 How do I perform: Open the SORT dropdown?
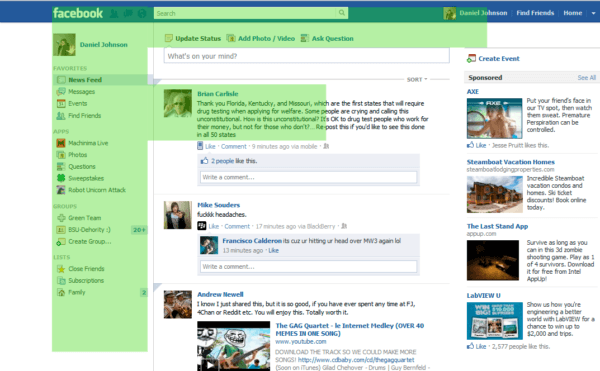click(417, 80)
